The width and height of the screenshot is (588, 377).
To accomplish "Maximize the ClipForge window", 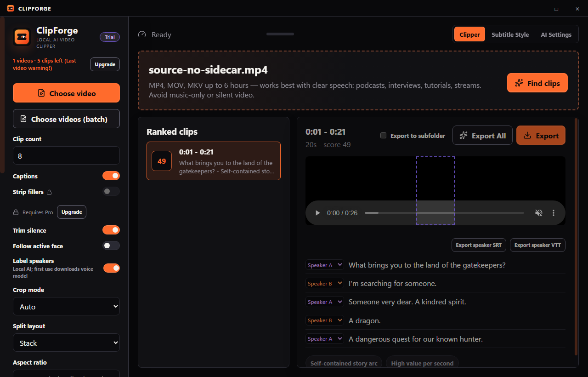I will point(556,9).
